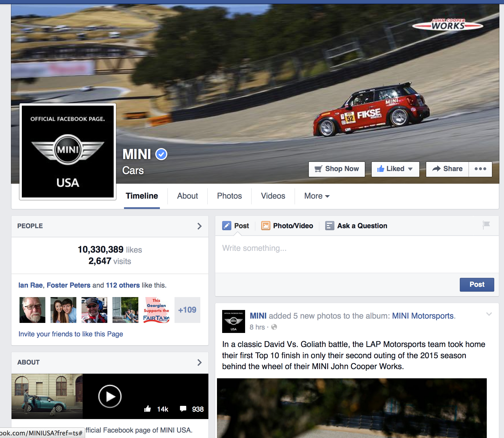
Task: Click the bearded man with glasses thumbnail
Action: (x=32, y=310)
